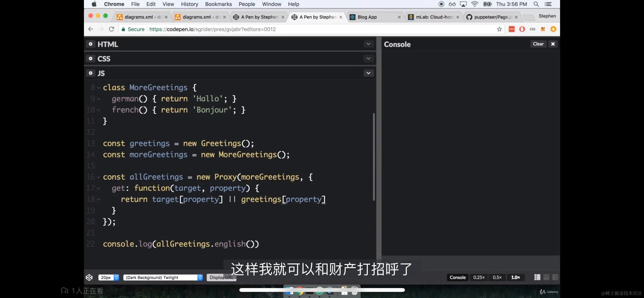Click the CodePen logo in footer
This screenshot has width=644, height=298.
[89, 277]
